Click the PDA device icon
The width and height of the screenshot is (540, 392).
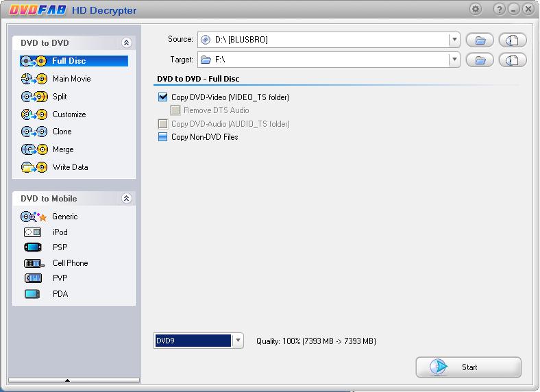(x=32, y=294)
